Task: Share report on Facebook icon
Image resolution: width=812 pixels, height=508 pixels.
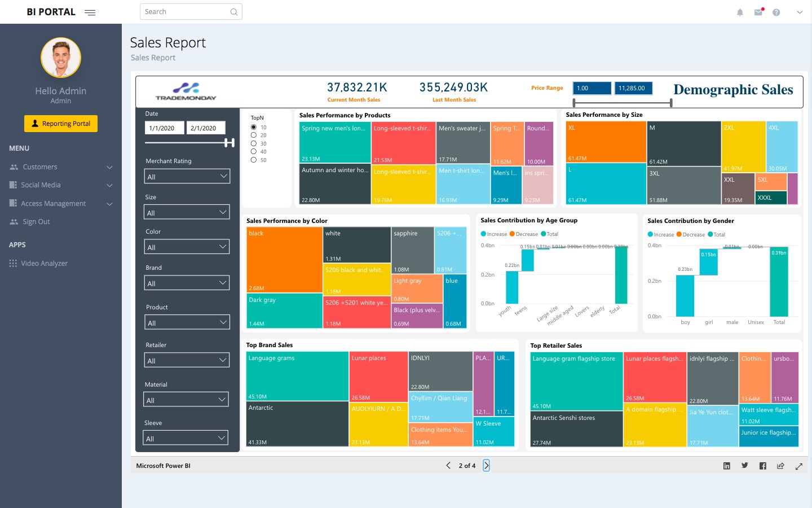Action: click(x=763, y=466)
